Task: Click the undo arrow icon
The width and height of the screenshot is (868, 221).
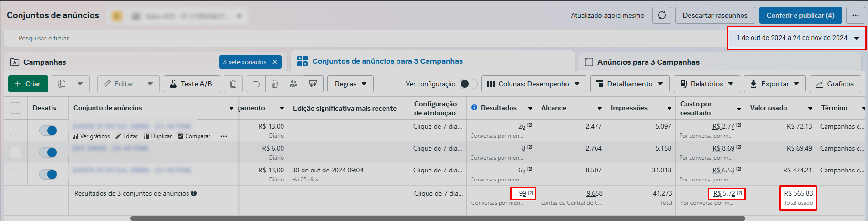Action: click(x=256, y=84)
